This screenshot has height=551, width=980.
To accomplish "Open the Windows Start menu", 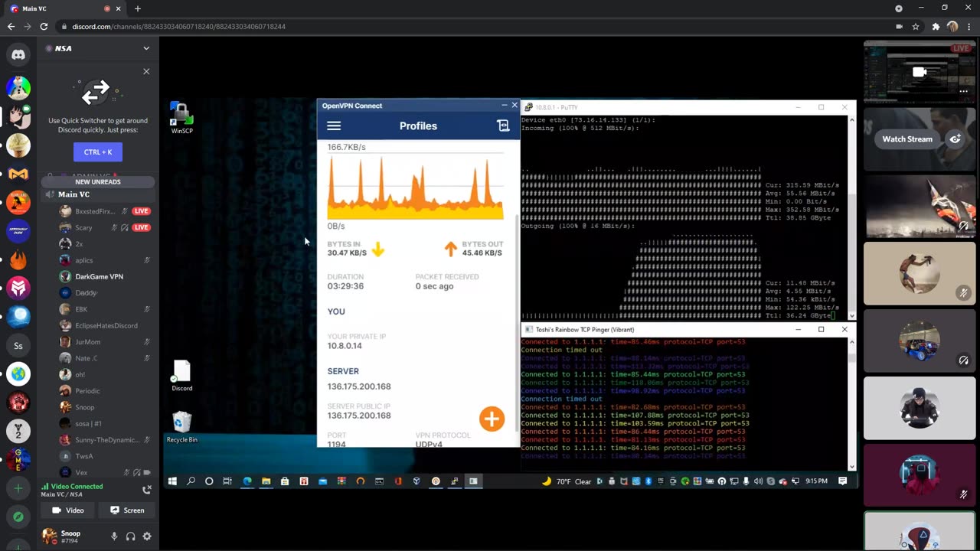I will [x=172, y=481].
